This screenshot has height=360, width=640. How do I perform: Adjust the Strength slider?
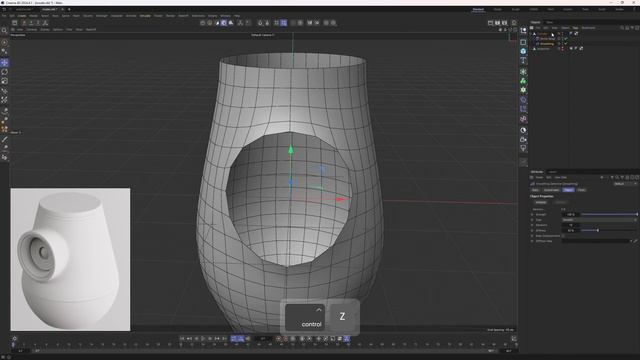click(609, 214)
